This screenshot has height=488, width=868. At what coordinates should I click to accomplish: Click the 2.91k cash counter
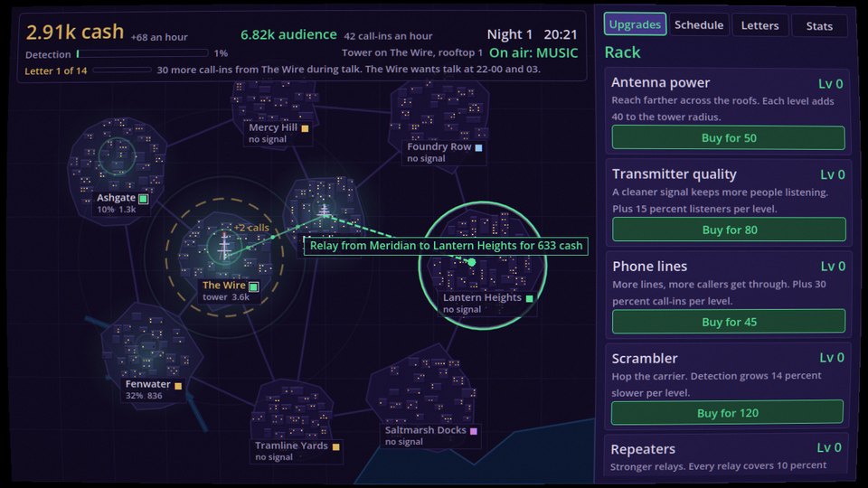[75, 33]
